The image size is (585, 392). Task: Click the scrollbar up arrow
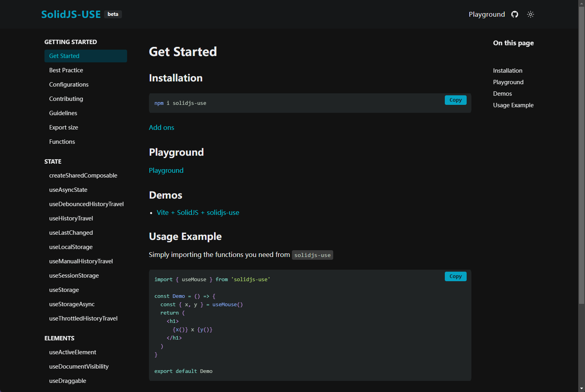coord(581,3)
